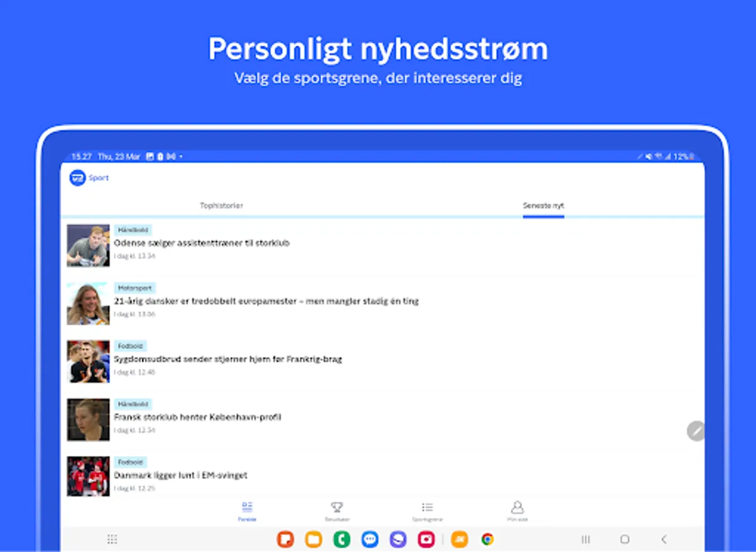
Task: Launch the orange notes app in taskbar
Action: tap(285, 539)
